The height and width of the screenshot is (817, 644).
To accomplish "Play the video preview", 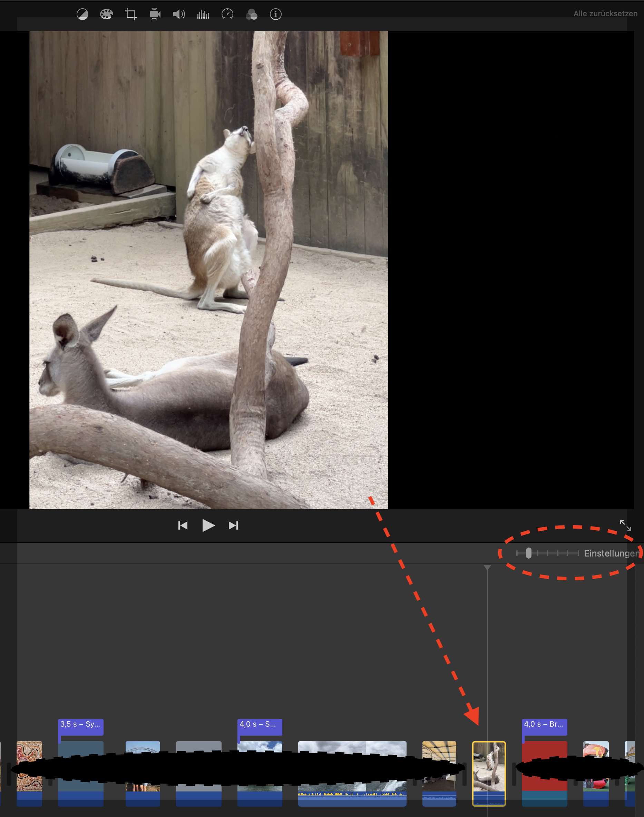I will tap(208, 525).
